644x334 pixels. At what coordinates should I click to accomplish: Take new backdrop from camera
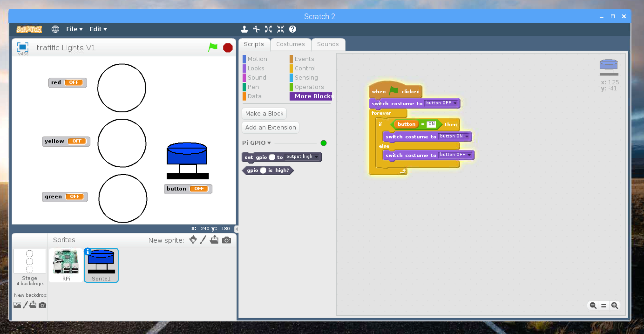(x=42, y=305)
